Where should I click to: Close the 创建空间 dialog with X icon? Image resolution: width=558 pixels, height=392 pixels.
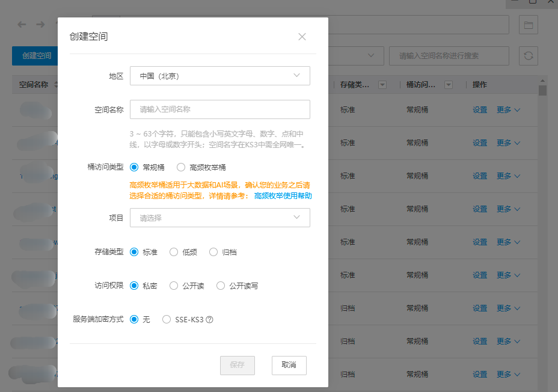coord(302,37)
